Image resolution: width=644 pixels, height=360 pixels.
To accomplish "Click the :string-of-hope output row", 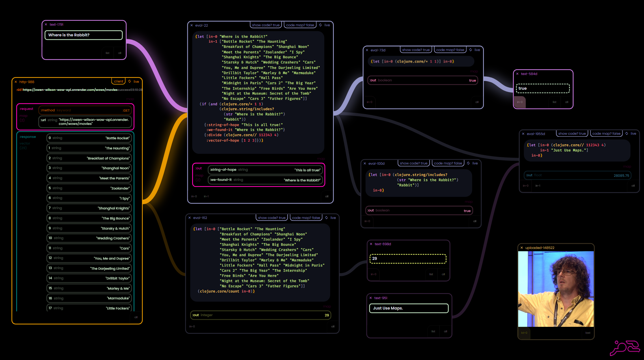I will point(265,170).
